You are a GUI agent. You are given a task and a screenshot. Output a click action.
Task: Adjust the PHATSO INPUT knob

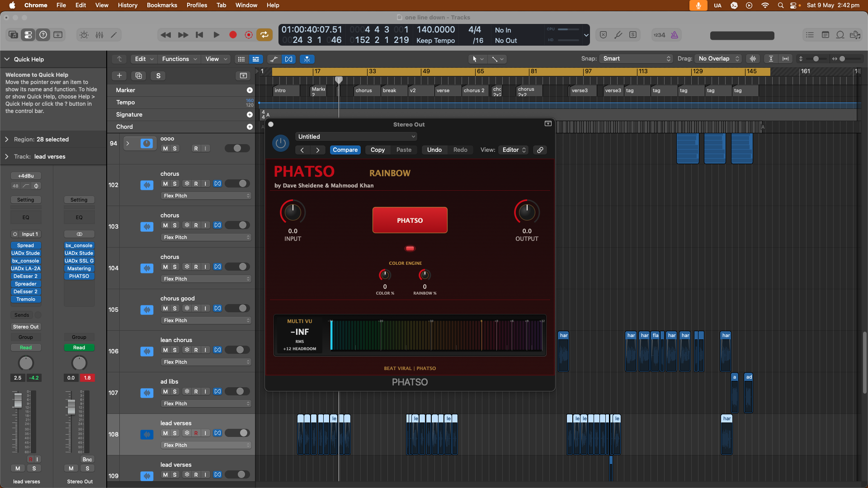click(293, 212)
